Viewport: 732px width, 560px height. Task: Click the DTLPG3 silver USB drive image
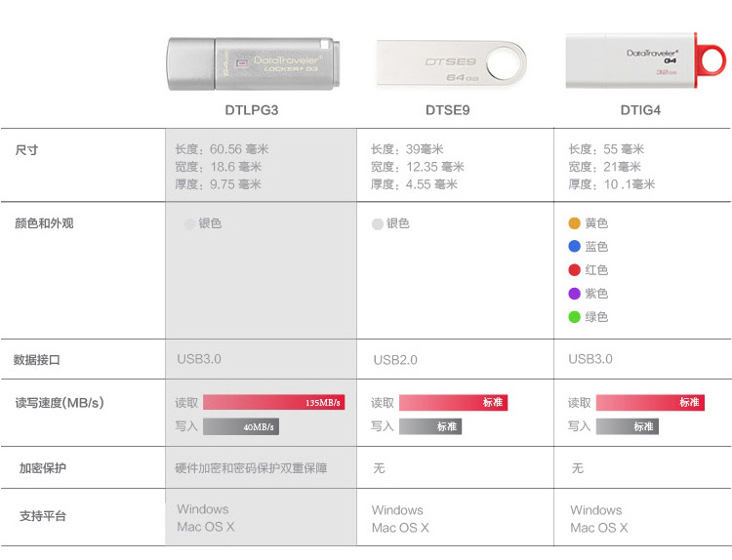pos(251,64)
